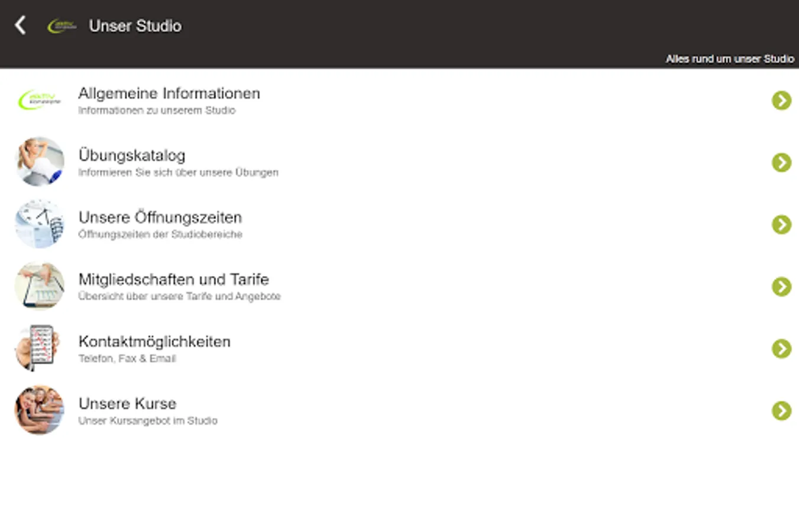
Task: Select the Übungskatalog list item
Action: click(132, 156)
